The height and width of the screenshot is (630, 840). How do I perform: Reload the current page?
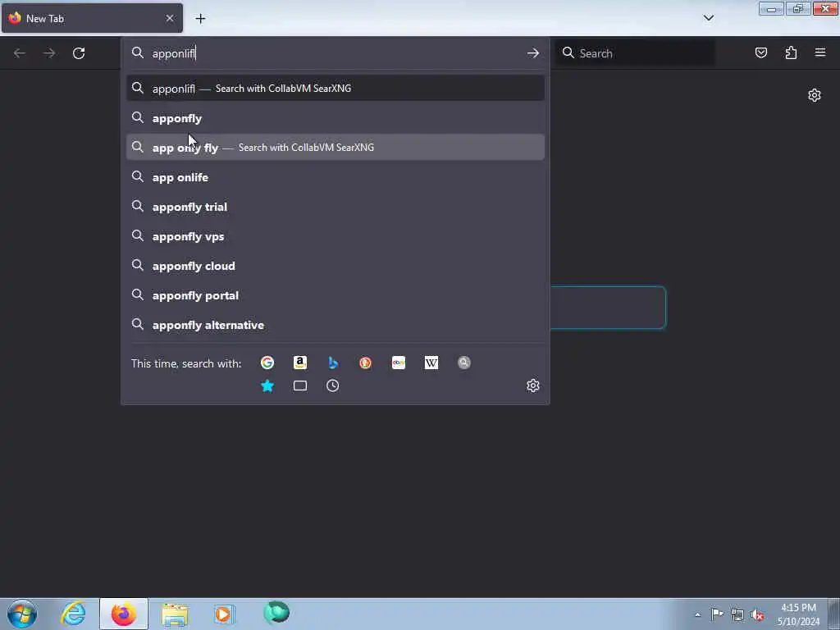click(79, 53)
